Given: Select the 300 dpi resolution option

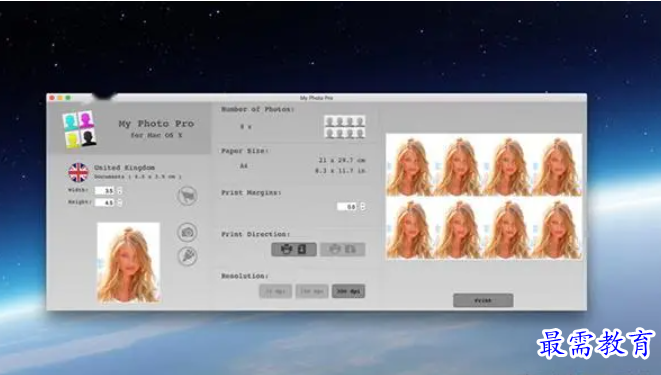Looking at the screenshot, I should [348, 291].
